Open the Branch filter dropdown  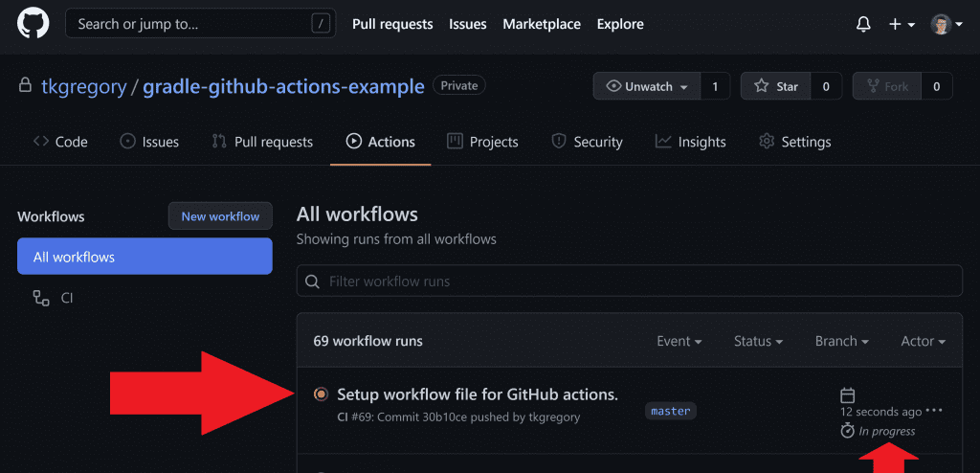pyautogui.click(x=841, y=341)
